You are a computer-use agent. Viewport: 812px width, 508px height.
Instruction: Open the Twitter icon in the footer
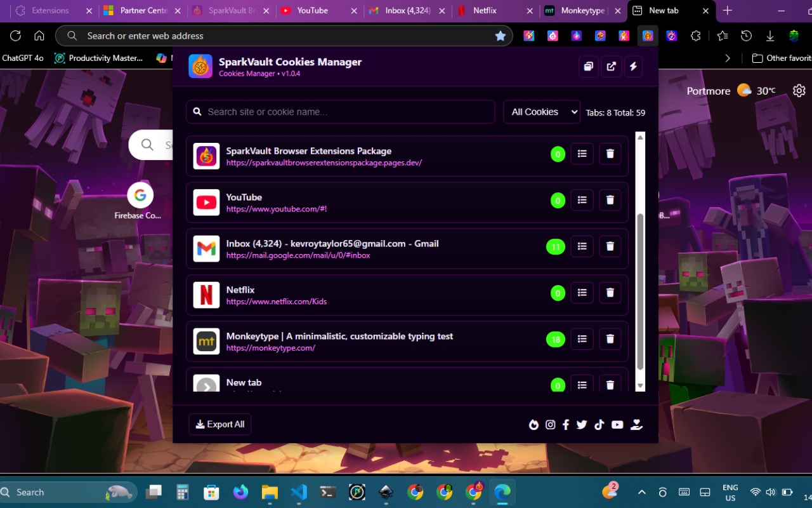(x=582, y=425)
